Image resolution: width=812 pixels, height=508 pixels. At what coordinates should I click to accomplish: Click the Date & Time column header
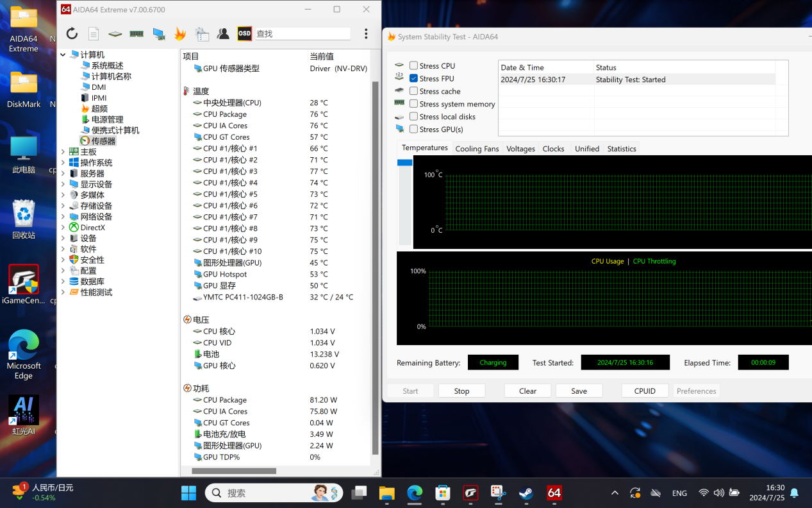546,67
